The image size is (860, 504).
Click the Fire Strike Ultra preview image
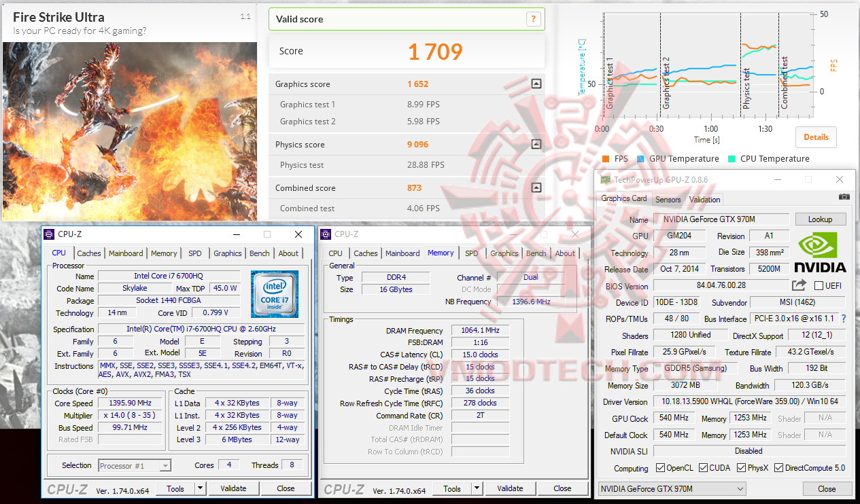(129, 131)
